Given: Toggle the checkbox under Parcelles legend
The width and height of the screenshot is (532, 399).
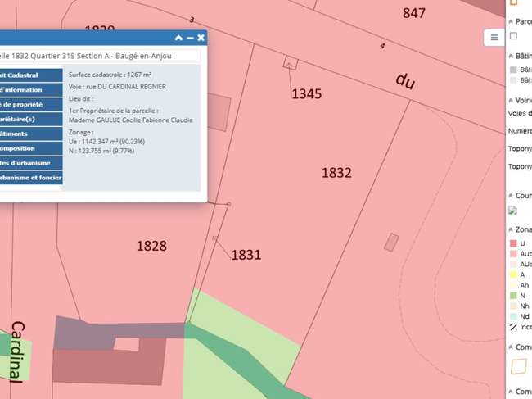Looking at the screenshot, I should click(x=513, y=36).
